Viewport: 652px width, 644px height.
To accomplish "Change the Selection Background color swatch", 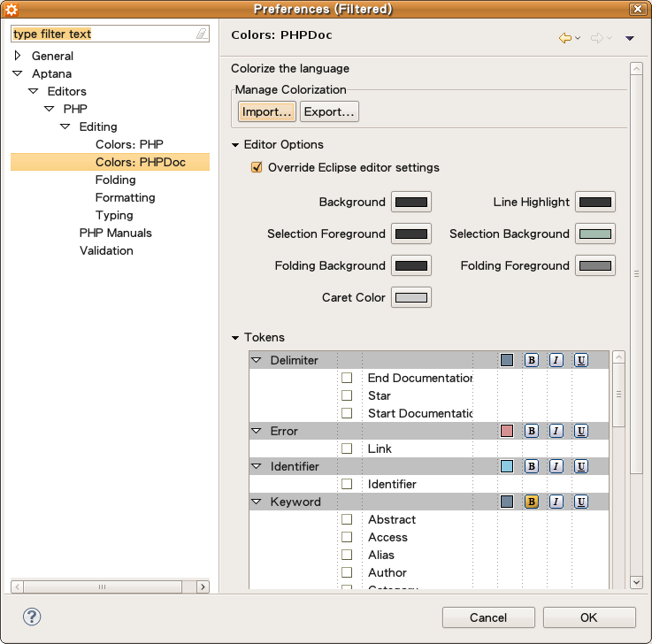I will coord(595,234).
